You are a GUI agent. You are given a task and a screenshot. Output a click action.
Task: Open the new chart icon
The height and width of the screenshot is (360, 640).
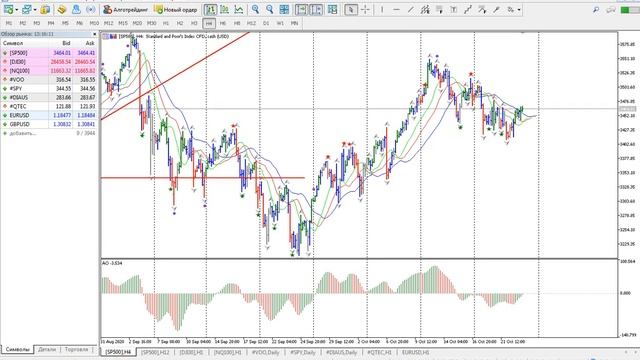click(8, 9)
